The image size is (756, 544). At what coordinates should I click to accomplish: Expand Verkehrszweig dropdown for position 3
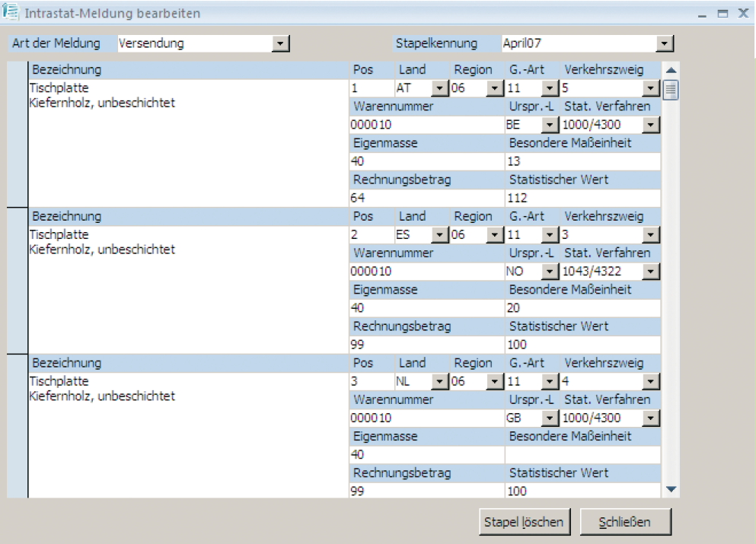(x=649, y=382)
